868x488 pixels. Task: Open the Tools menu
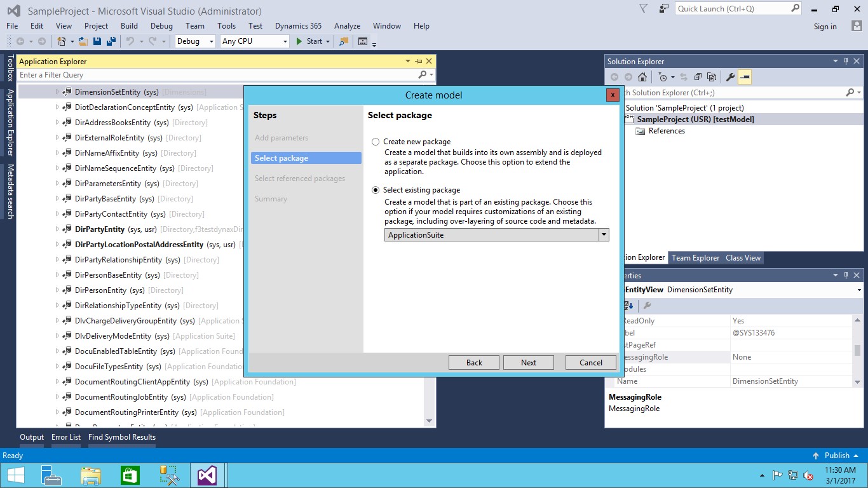click(226, 26)
